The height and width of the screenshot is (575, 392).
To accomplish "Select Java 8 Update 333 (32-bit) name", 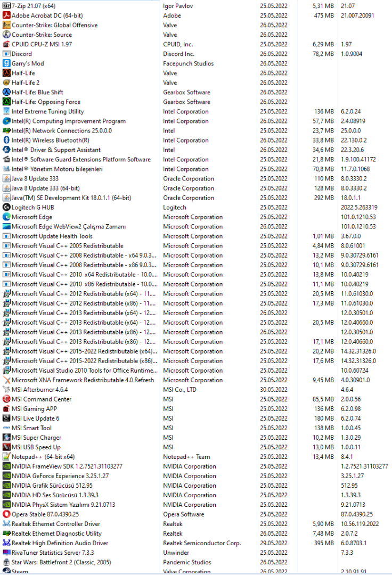I will coord(35,178).
